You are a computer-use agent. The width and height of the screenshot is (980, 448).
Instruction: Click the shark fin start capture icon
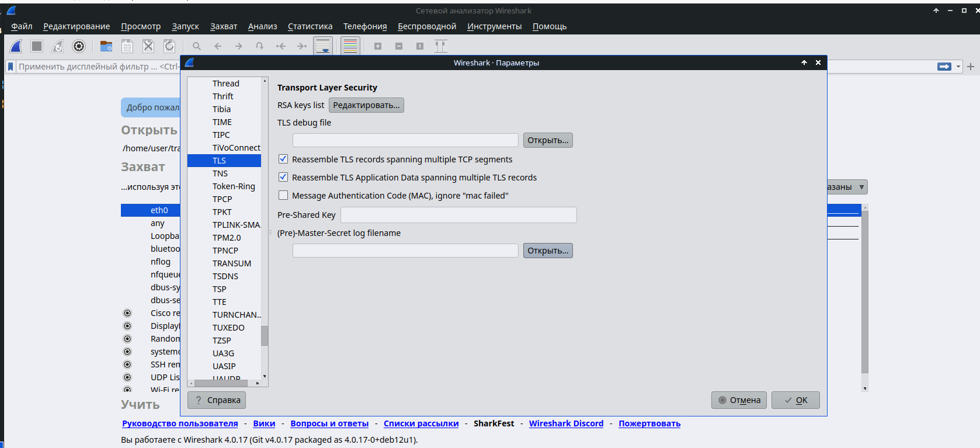(x=16, y=46)
